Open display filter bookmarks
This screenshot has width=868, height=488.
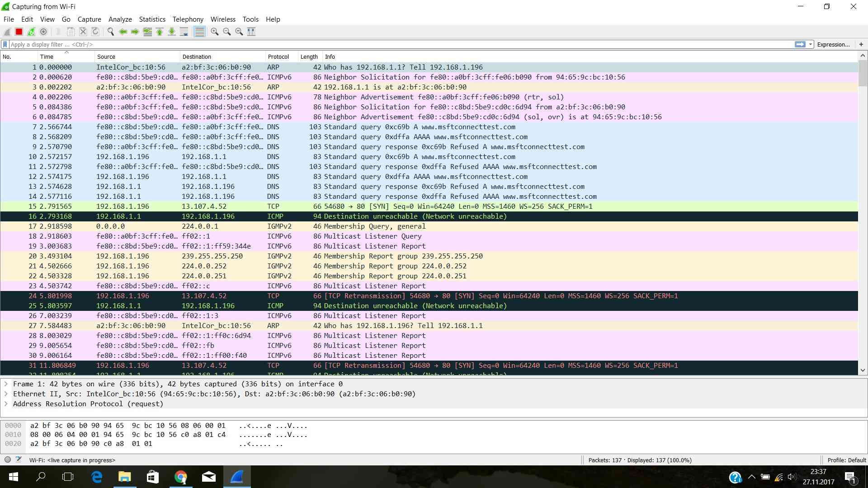pos(5,44)
